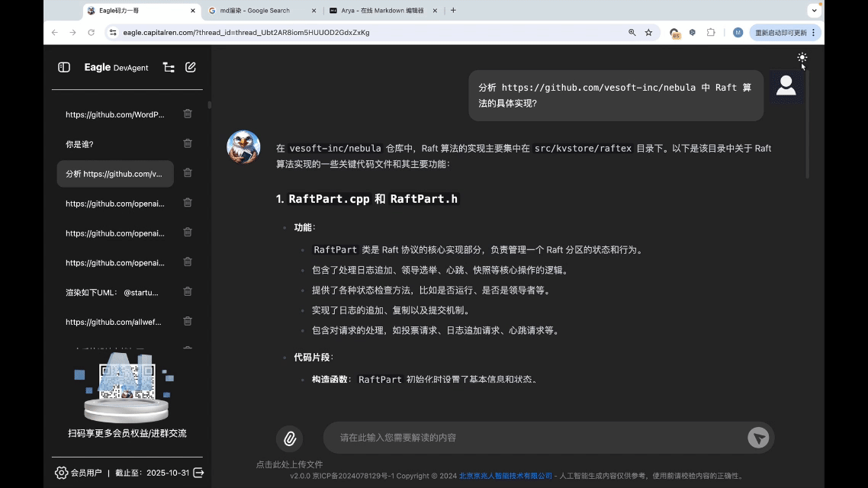The image size is (868, 488).
Task: View site information icon in address bar
Action: (x=113, y=33)
